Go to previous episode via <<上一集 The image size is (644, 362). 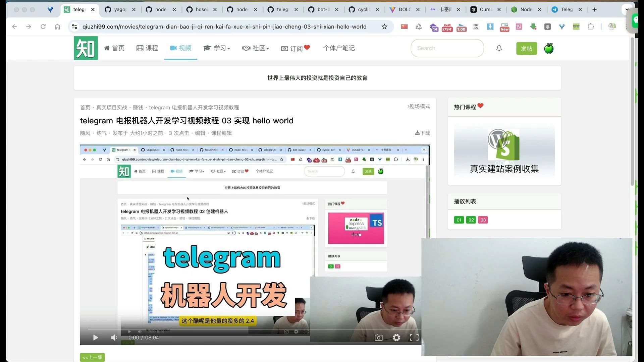(92, 357)
